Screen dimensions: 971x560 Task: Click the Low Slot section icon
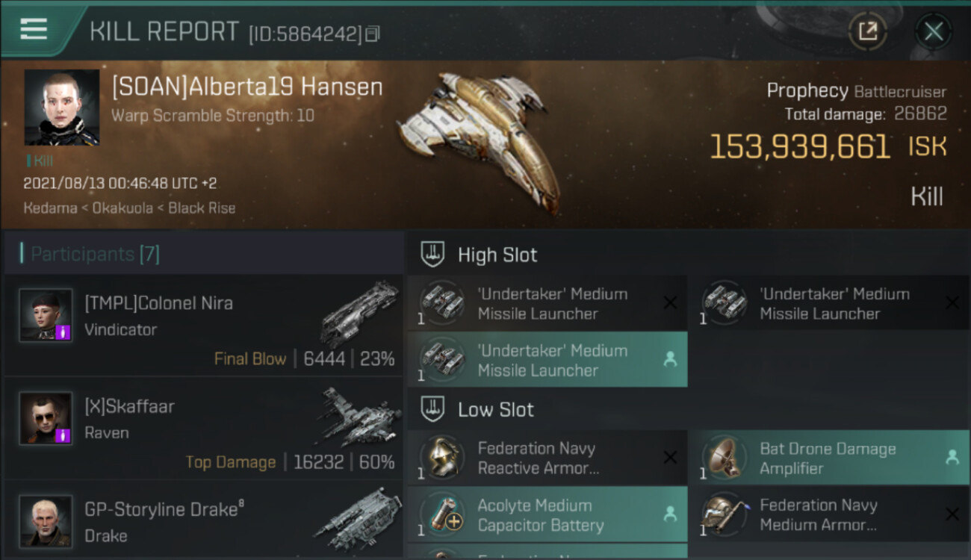(x=433, y=409)
